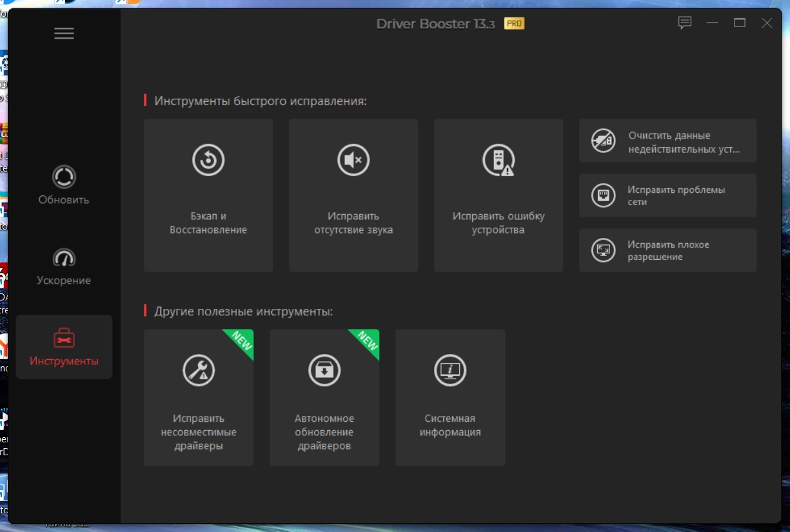Open Исправить отсутствие звука label

pos(353,223)
